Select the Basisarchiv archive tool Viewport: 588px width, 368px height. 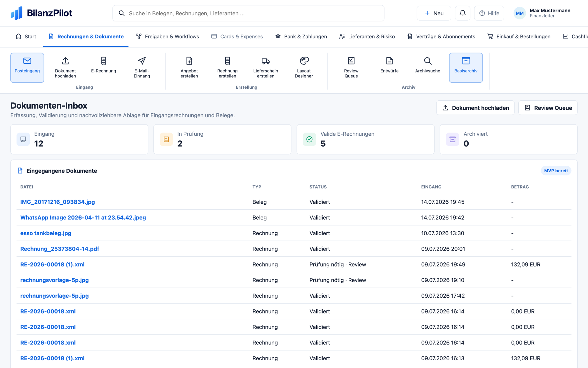[x=466, y=67]
